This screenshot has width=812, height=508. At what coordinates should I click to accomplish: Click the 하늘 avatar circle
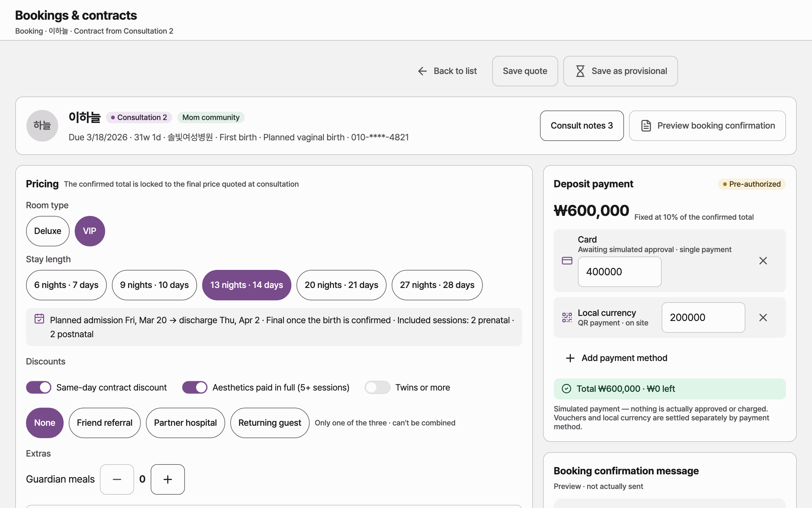tap(42, 126)
